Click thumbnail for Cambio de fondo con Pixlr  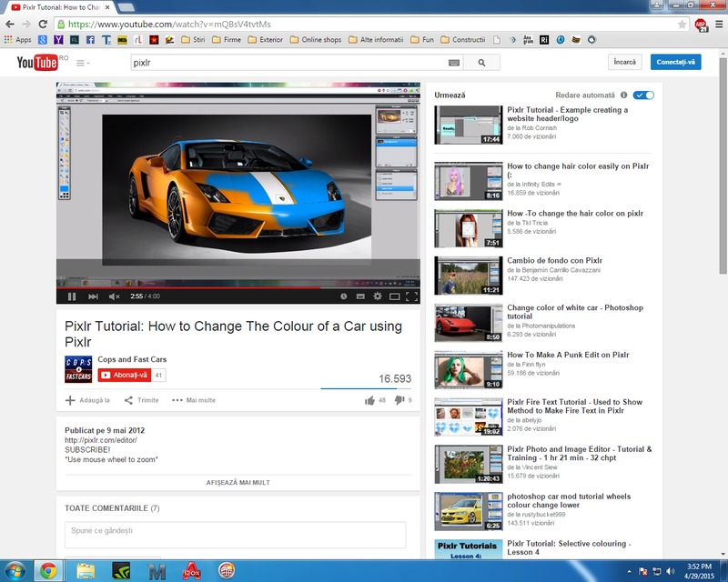469,276
